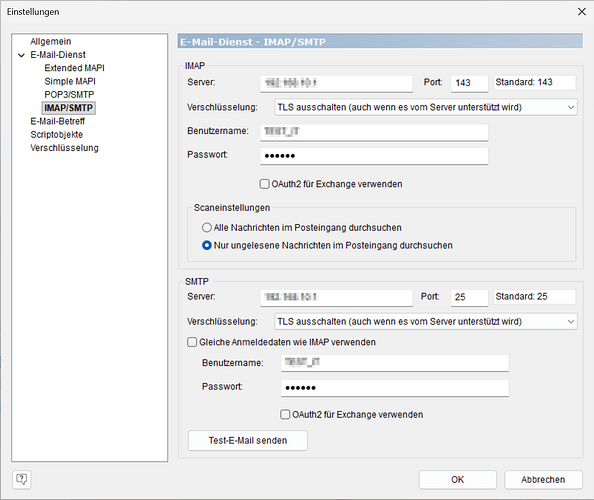This screenshot has height=500, width=594.
Task: Open the SMTP Verschlüsselung dropdown
Action: pyautogui.click(x=425, y=322)
